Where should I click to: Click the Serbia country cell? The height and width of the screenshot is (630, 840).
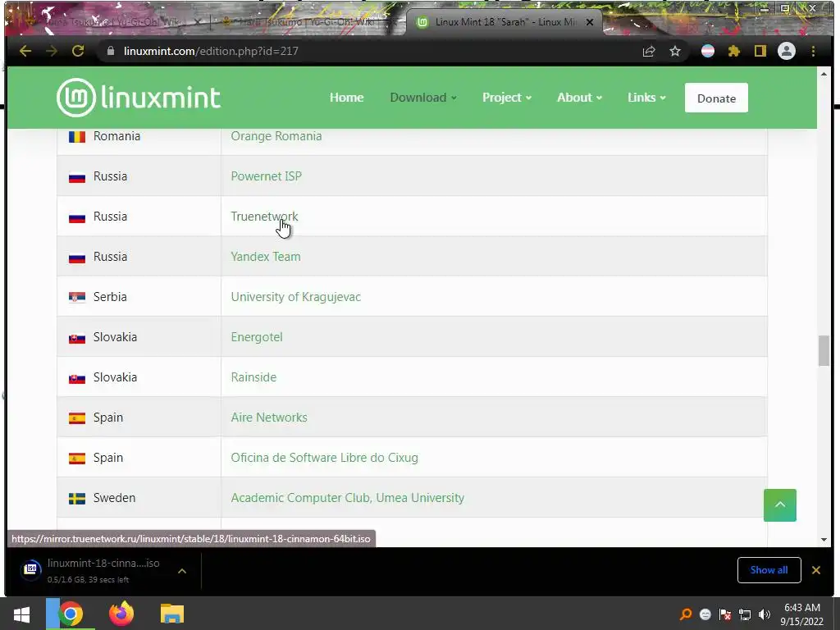(139, 297)
